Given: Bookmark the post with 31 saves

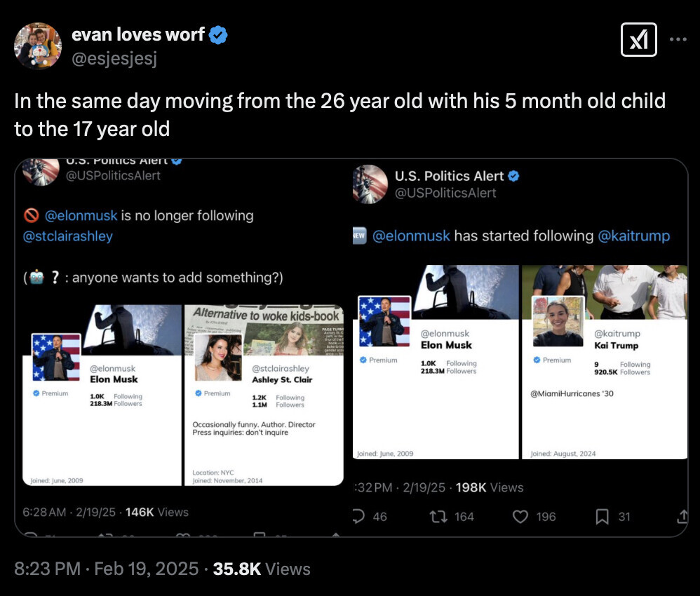Looking at the screenshot, I should 602,517.
